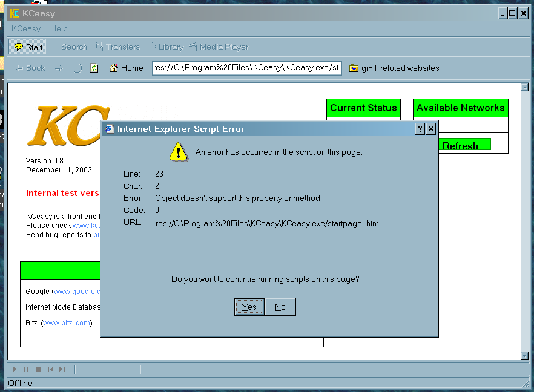
Task: Open the www.kc link after Please check
Action: 86,226
